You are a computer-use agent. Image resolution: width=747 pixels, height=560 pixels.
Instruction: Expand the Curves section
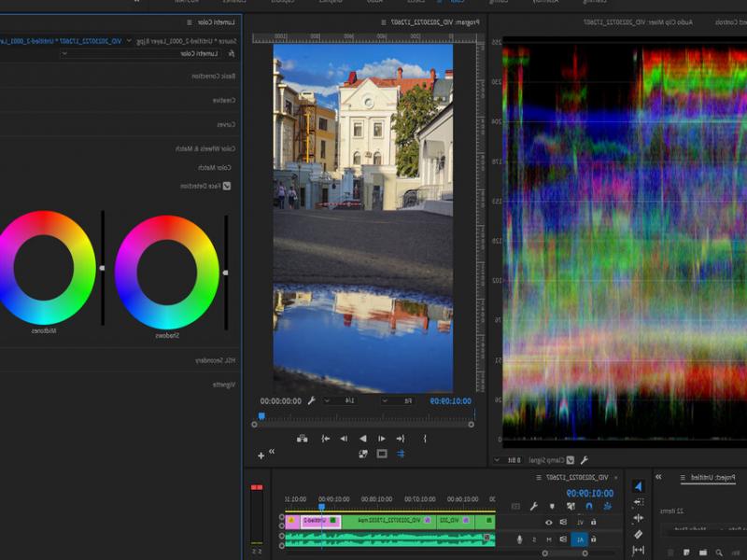coord(226,124)
